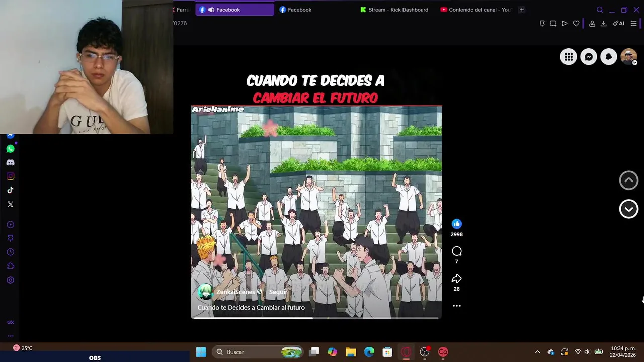Switch to the active Facebook tab with audio
Screen dimensions: 644x362
235,10
